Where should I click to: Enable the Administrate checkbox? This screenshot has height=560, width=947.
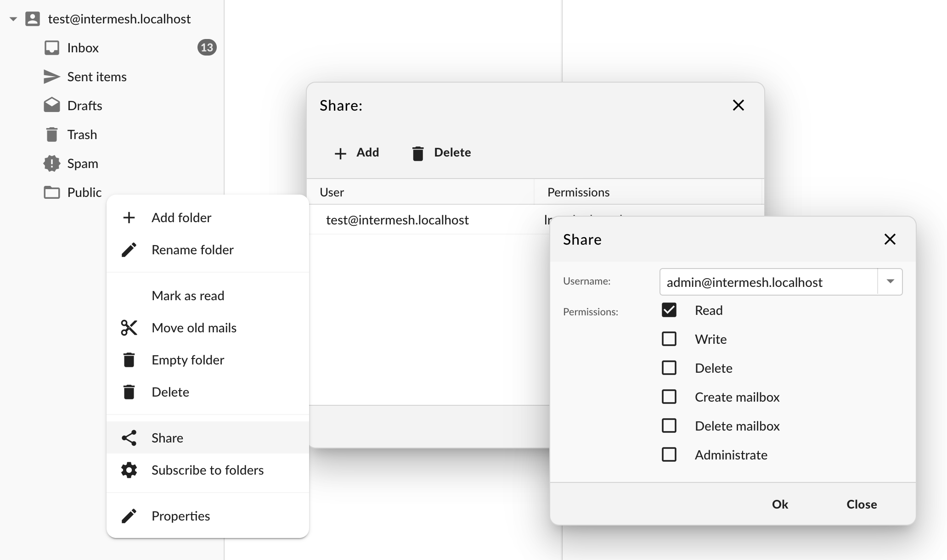tap(669, 455)
